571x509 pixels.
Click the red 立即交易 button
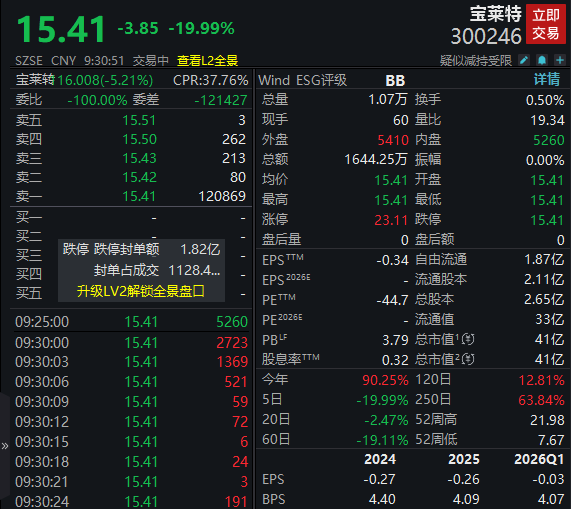coord(546,24)
